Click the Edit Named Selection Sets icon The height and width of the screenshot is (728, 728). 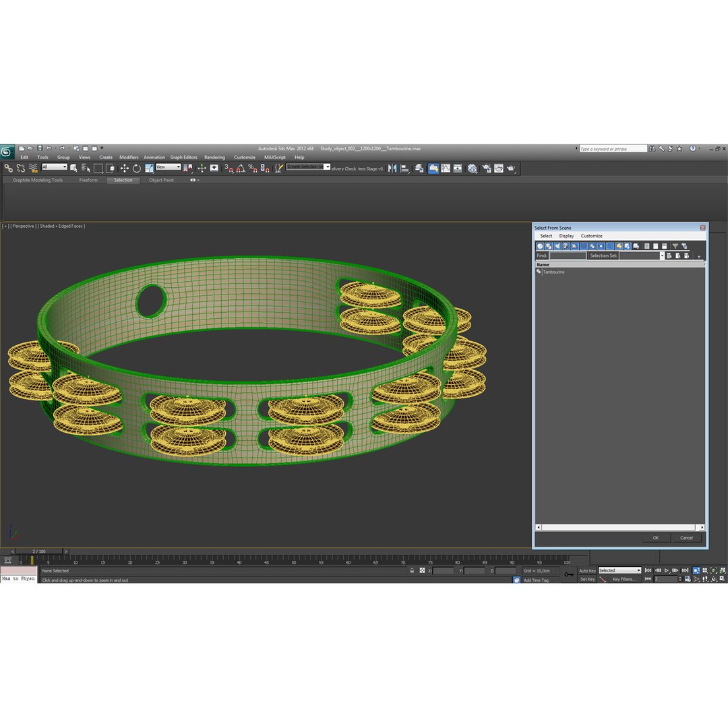tap(278, 168)
